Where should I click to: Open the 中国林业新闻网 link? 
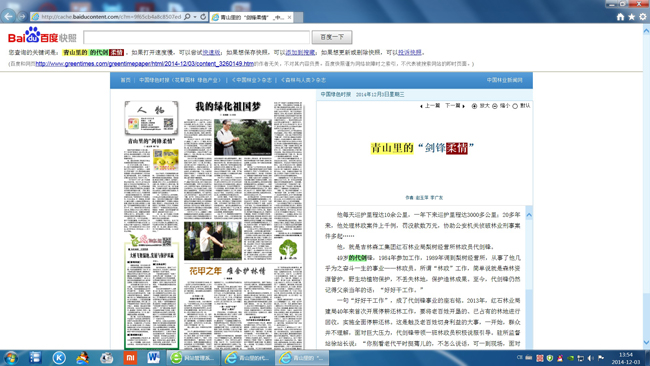coord(504,80)
